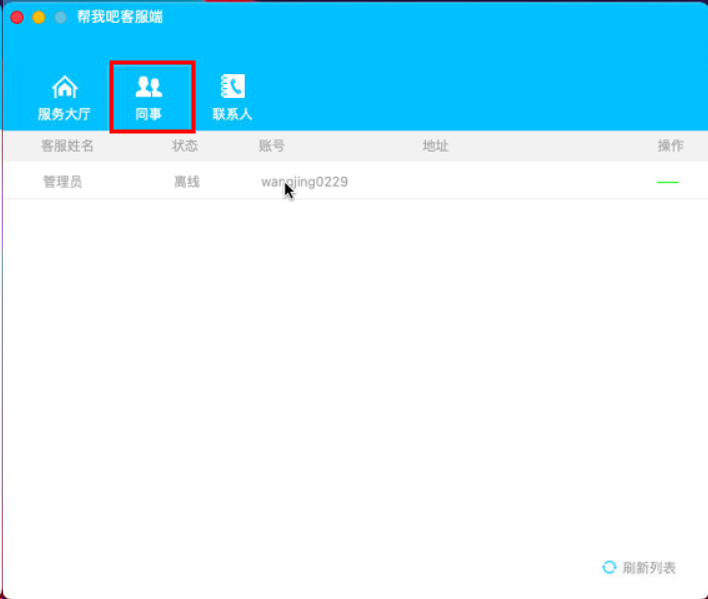Open the 联系人 phonebook icon
Viewport: 708px width, 599px height.
(x=233, y=86)
